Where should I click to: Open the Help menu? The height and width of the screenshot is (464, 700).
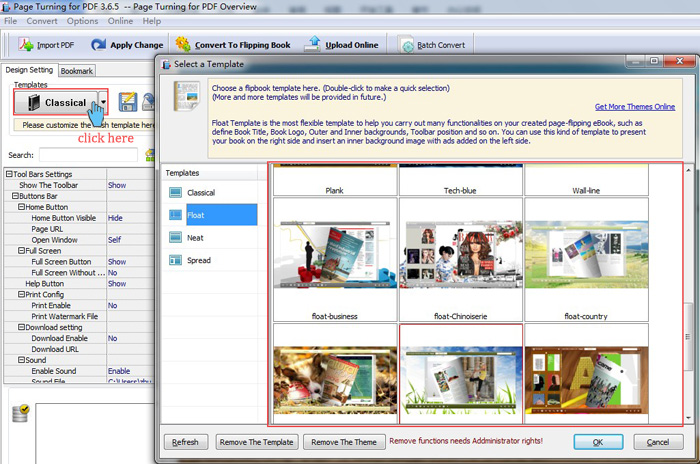click(152, 21)
